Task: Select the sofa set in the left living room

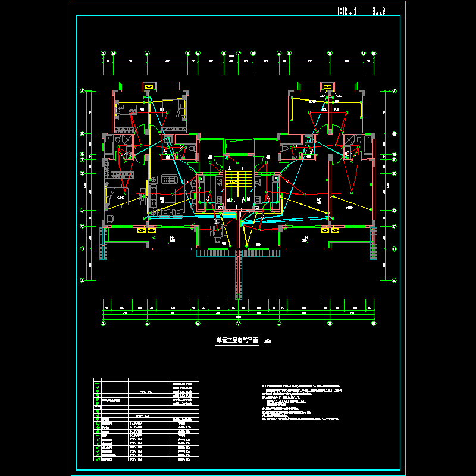Action: [167, 196]
